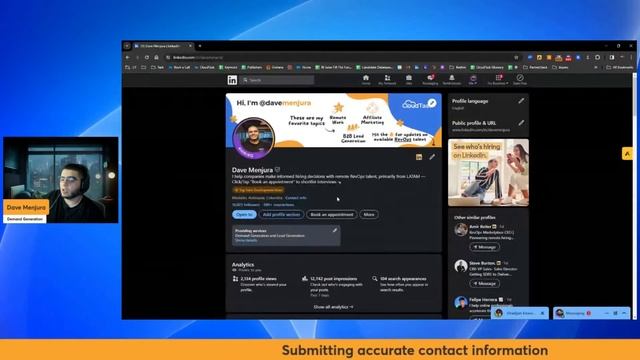Click the browser home icon
This screenshot has width=640, height=360.
pos(156,58)
